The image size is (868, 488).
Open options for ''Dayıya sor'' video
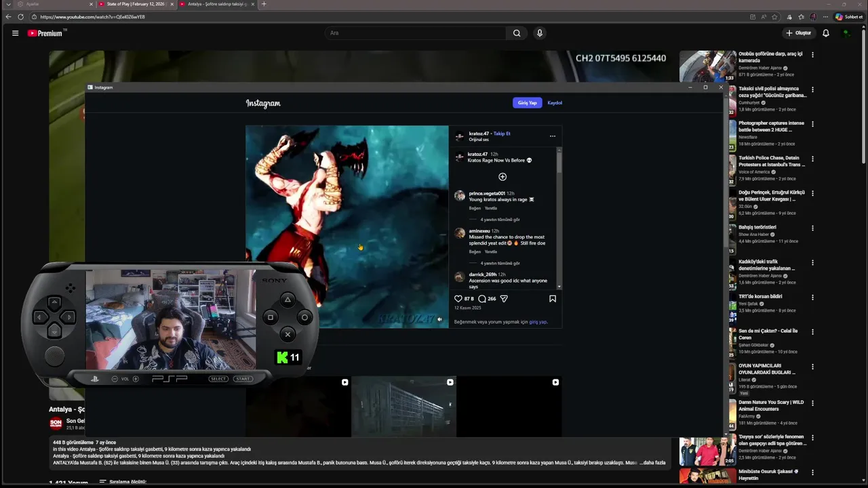click(812, 438)
